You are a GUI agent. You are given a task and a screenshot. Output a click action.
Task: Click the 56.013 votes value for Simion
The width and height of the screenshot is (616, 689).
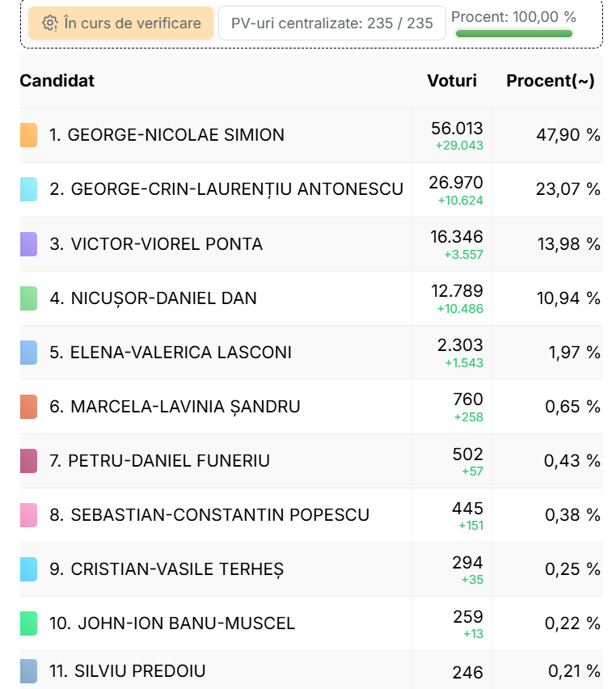tap(457, 129)
